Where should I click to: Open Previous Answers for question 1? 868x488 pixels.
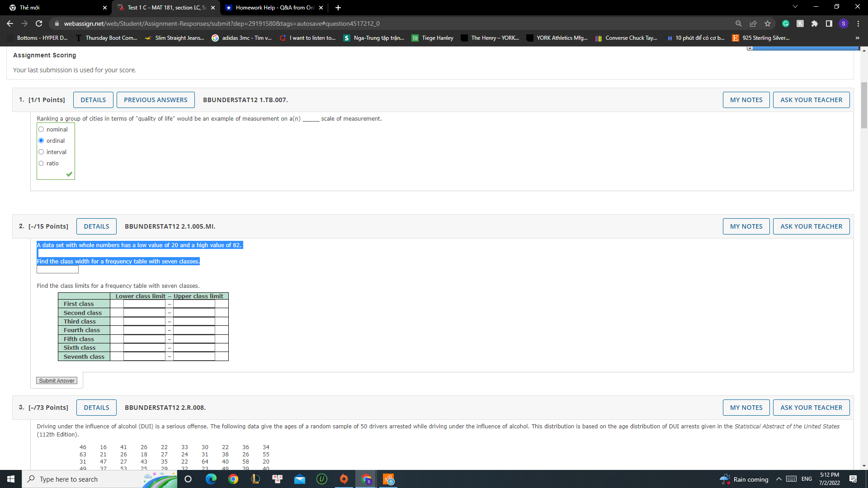coord(156,100)
